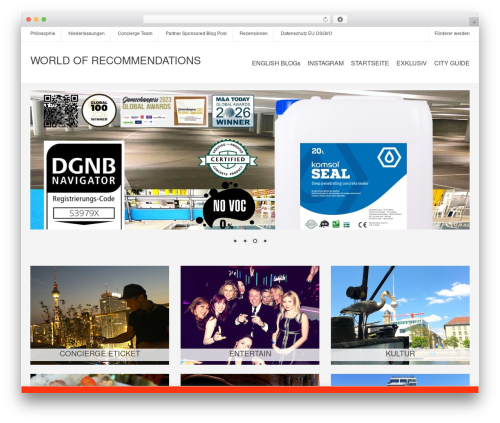Screen dimensions: 500x423
Task: Click the Förderer werden link
Action: pyautogui.click(x=452, y=33)
